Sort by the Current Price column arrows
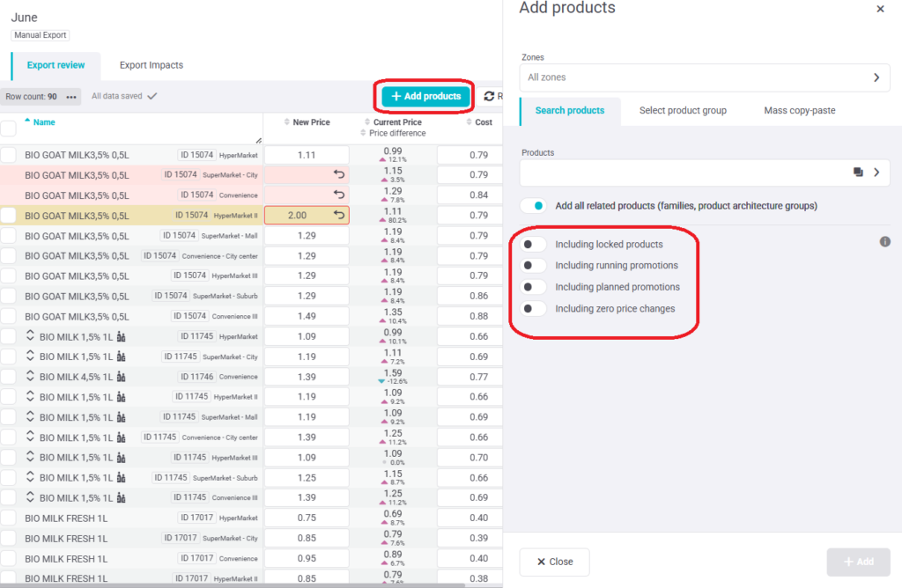The image size is (902, 588). coord(367,121)
